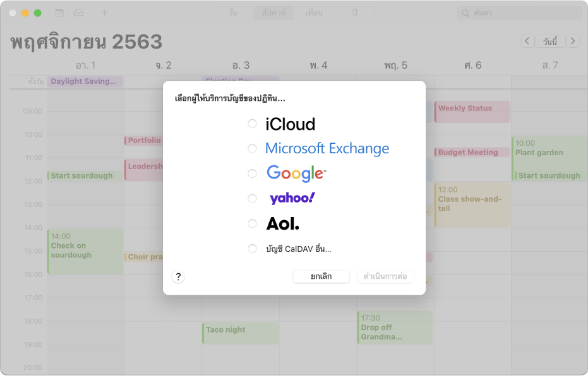Select the Aol. radio button

[253, 223]
